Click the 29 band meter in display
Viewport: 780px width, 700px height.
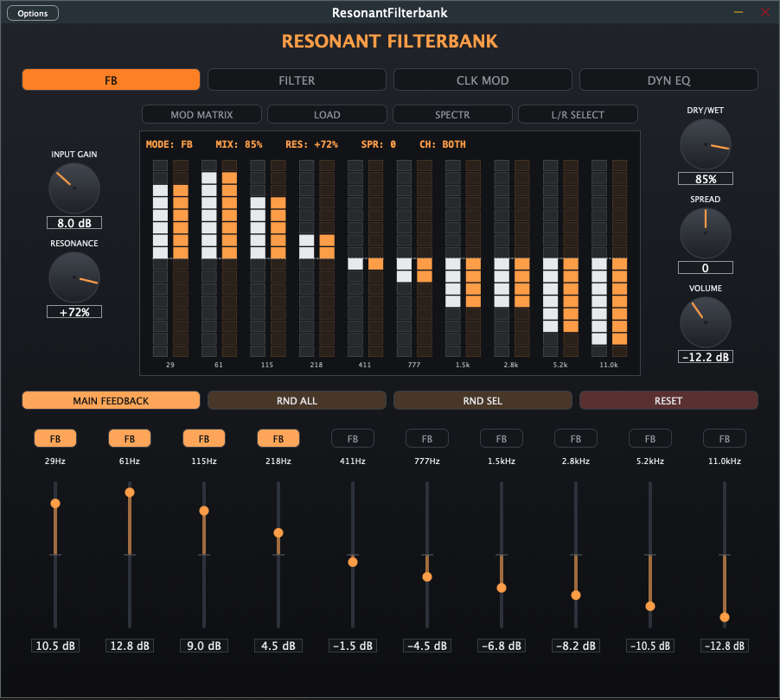[170, 258]
